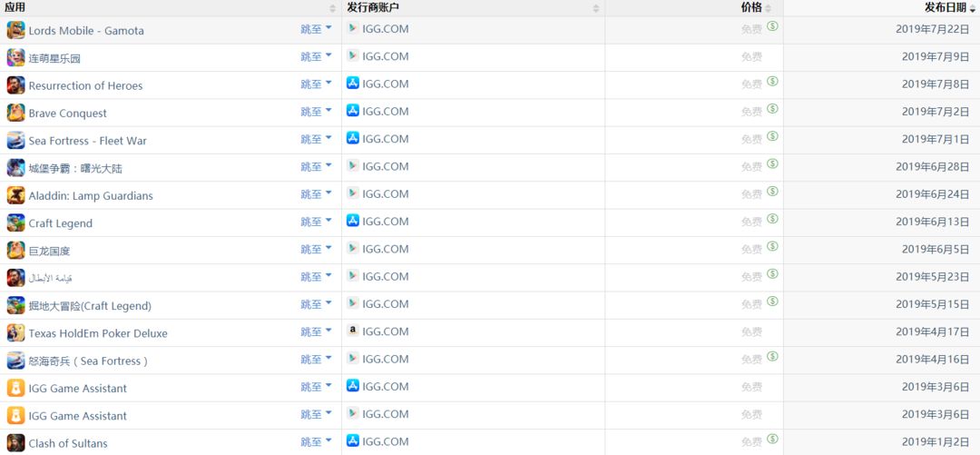The height and width of the screenshot is (455, 980).
Task: Open the 跳至 dropdown for 连萌星乐园
Action: pos(317,57)
